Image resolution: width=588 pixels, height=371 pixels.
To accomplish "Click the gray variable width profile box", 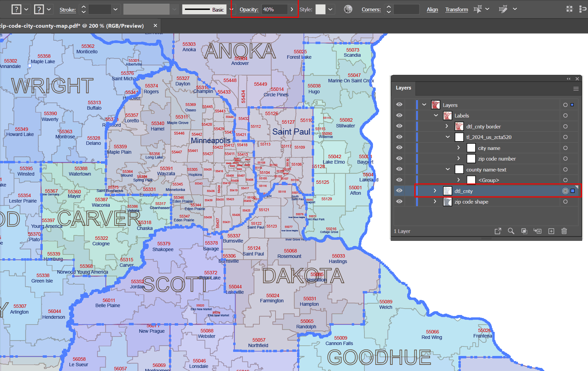I will [147, 9].
